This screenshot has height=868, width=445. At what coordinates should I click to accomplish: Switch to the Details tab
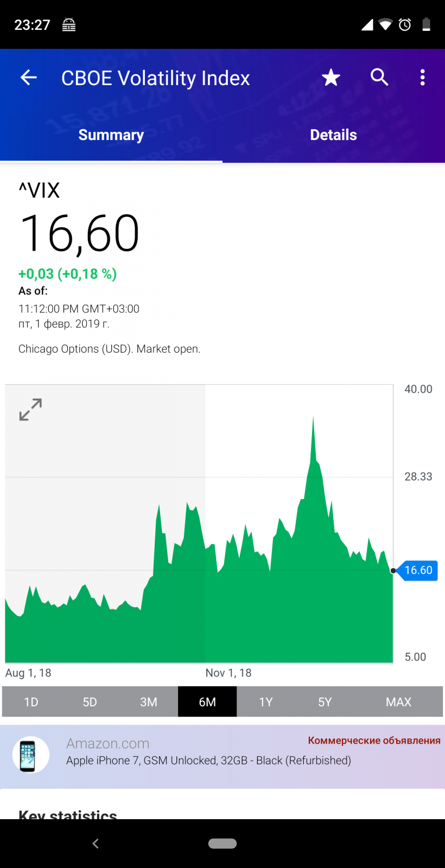[333, 135]
